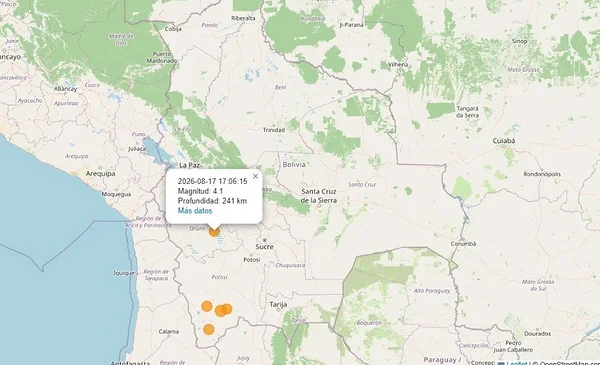Image resolution: width=600 pixels, height=365 pixels.
Task: Click the Rondonópolis city label
Action: pos(542,174)
